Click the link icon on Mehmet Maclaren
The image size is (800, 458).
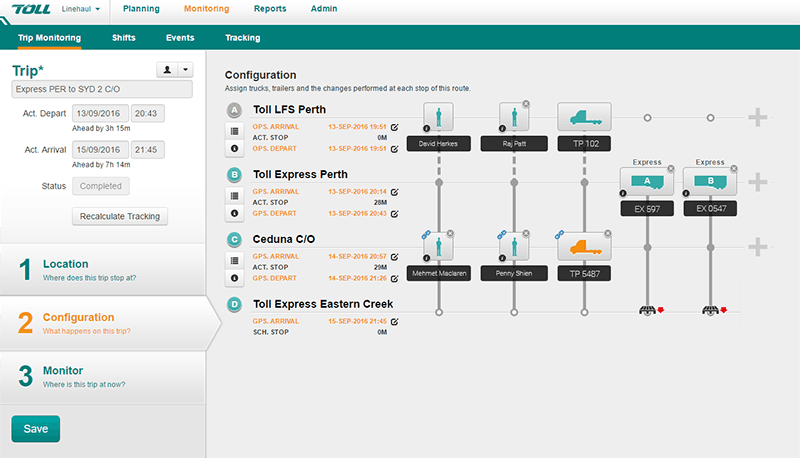click(x=426, y=235)
